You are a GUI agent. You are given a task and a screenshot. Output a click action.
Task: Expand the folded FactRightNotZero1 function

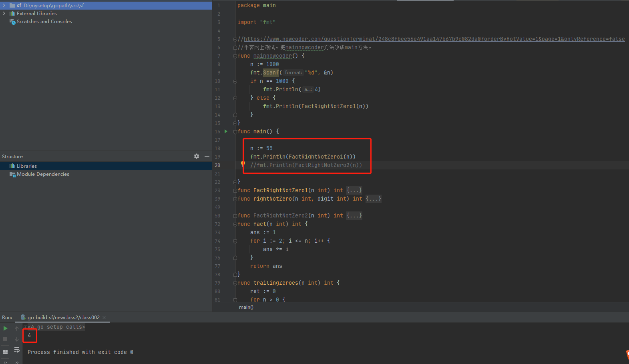235,191
